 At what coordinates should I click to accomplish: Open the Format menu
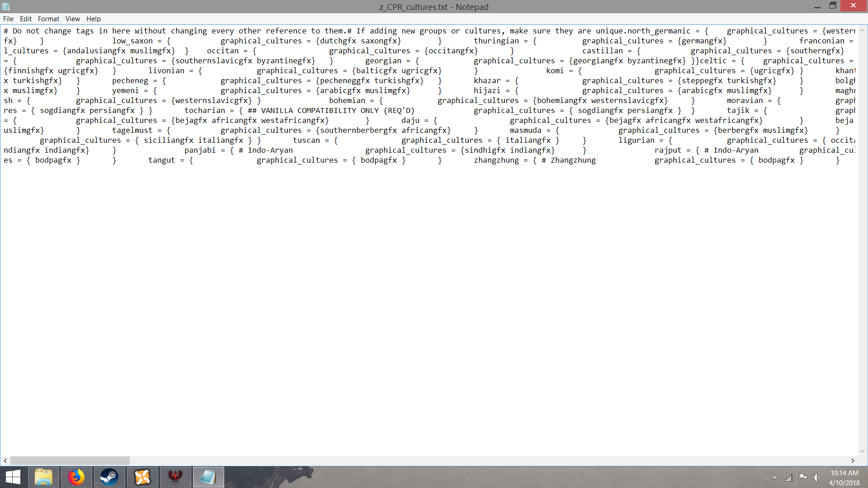48,19
